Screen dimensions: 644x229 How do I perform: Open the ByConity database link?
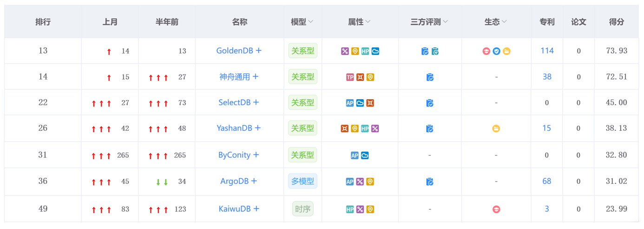[x=235, y=155]
